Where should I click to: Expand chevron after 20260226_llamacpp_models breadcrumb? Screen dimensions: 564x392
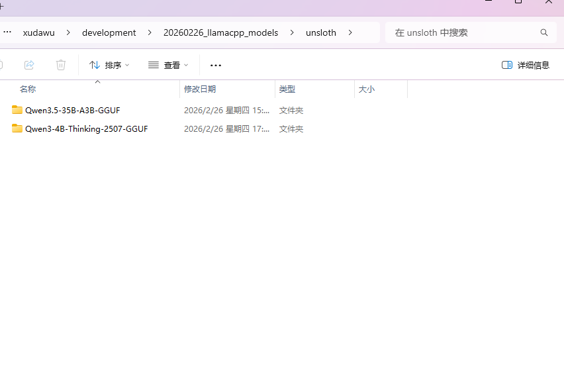click(x=292, y=32)
